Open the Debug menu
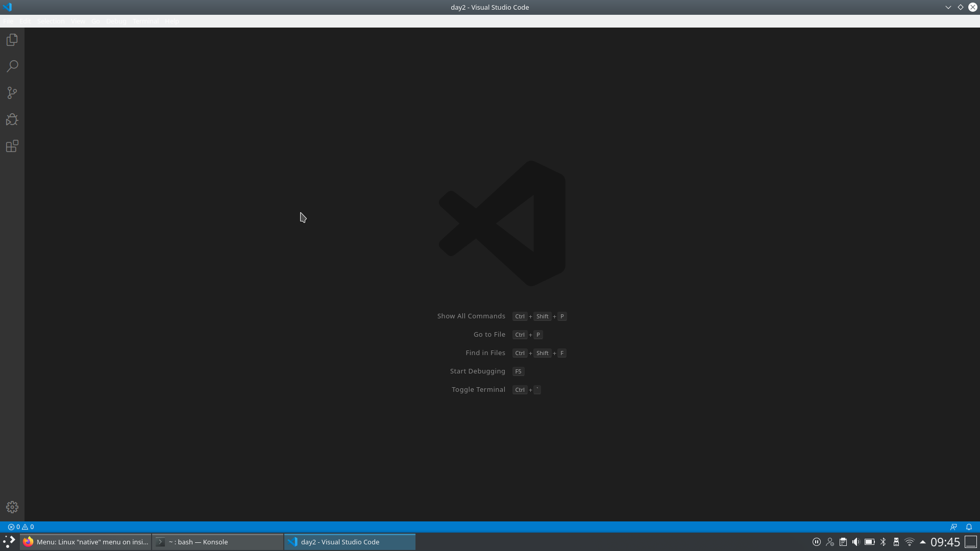Viewport: 980px width, 551px height. (116, 21)
